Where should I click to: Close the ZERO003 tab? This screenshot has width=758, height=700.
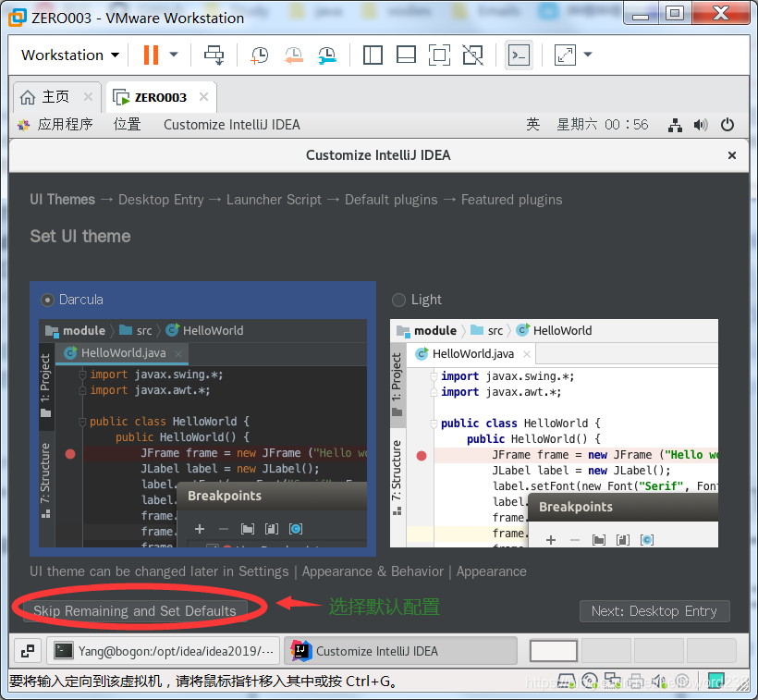(203, 97)
